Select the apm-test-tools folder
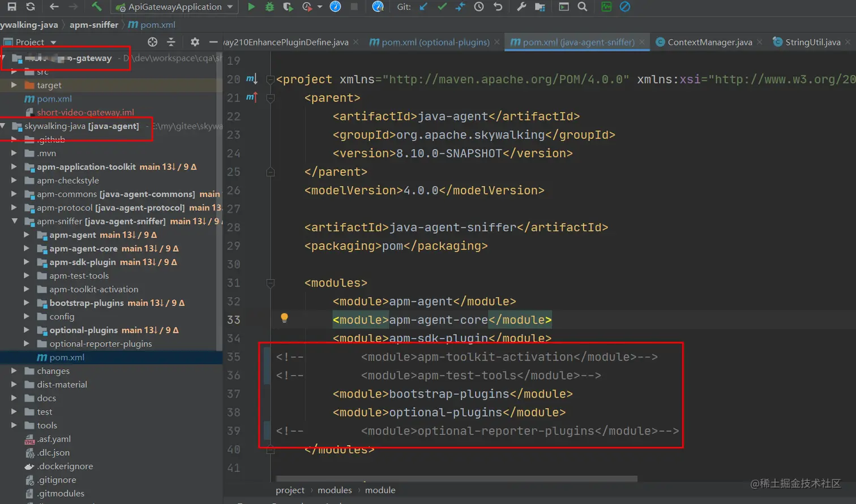The width and height of the screenshot is (856, 504). pyautogui.click(x=79, y=276)
